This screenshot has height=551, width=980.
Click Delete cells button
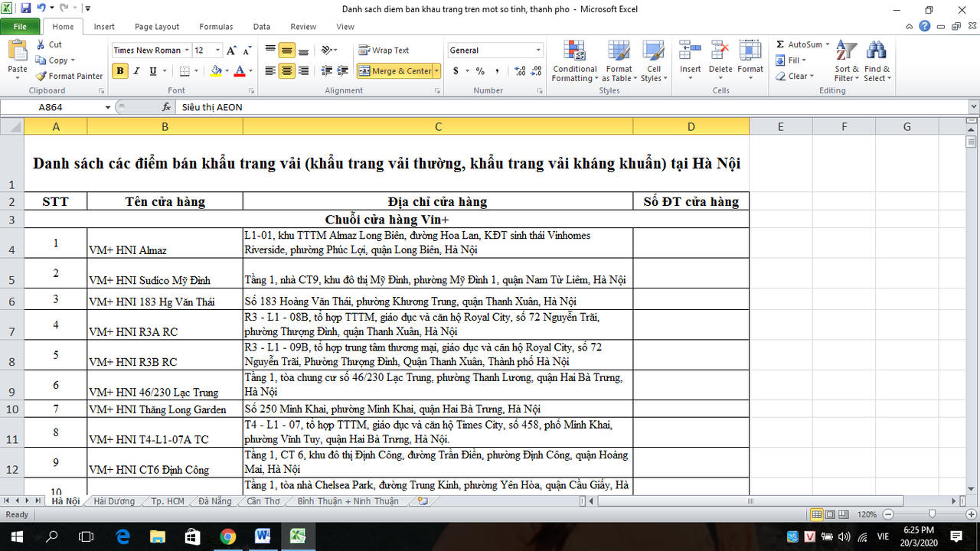tap(720, 61)
